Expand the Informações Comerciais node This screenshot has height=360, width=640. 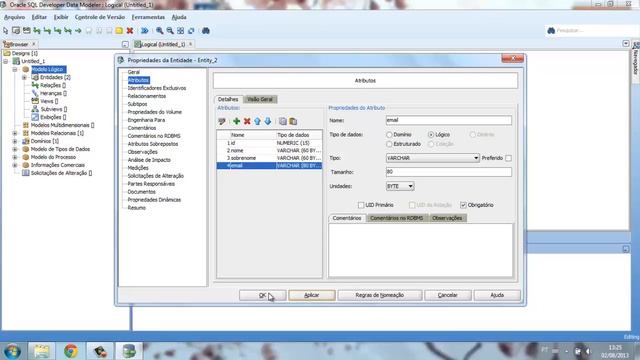click(15, 165)
